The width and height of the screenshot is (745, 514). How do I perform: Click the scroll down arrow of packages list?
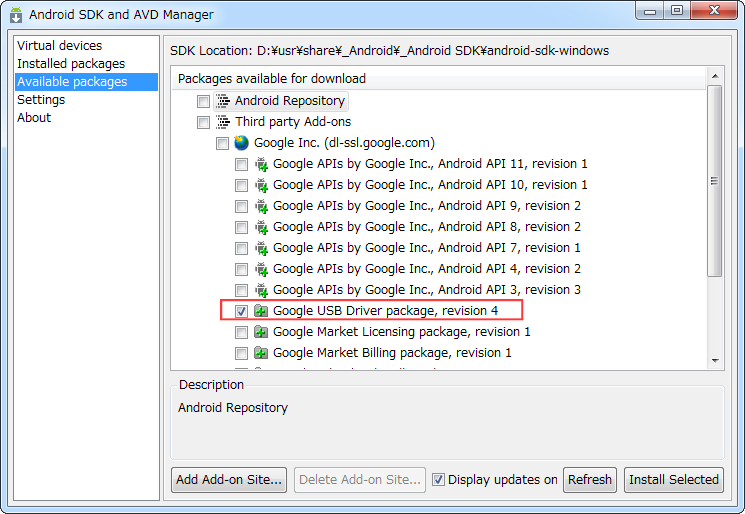coord(715,361)
